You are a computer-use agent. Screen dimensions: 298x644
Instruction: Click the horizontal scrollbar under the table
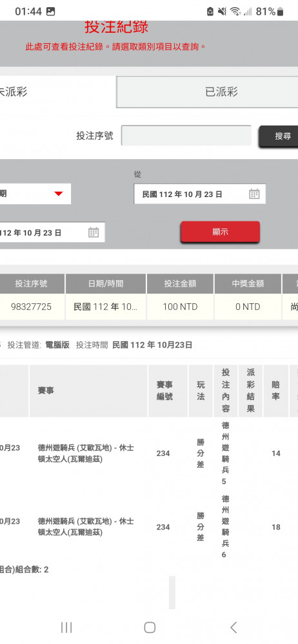(x=172, y=592)
